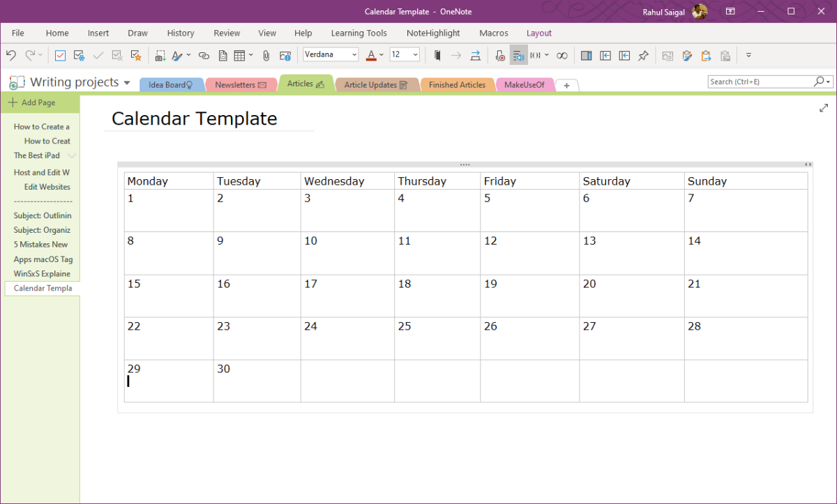Create a new section with plus tab
837x504 pixels.
point(566,85)
